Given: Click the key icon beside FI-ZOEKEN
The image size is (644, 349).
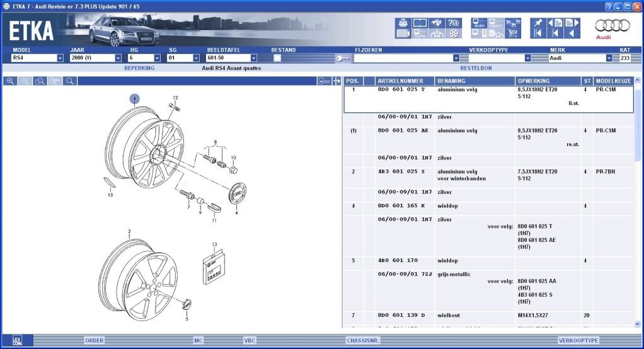Looking at the screenshot, I should (343, 59).
